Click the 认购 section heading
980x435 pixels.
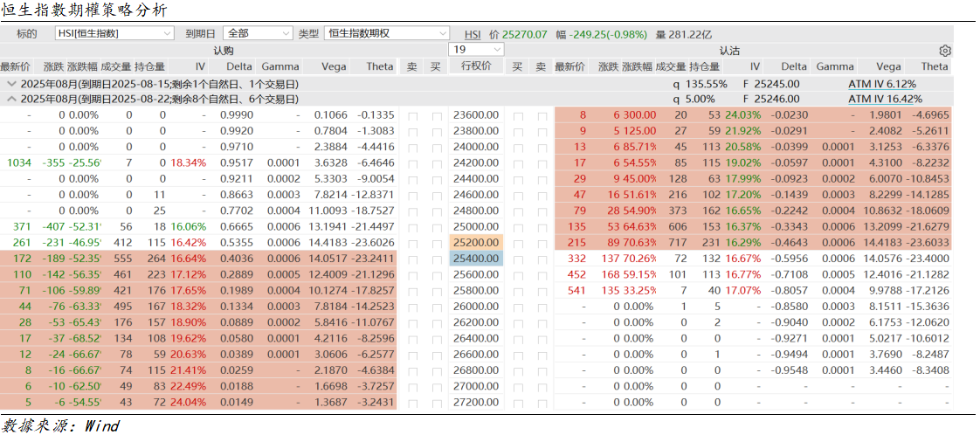pos(224,51)
